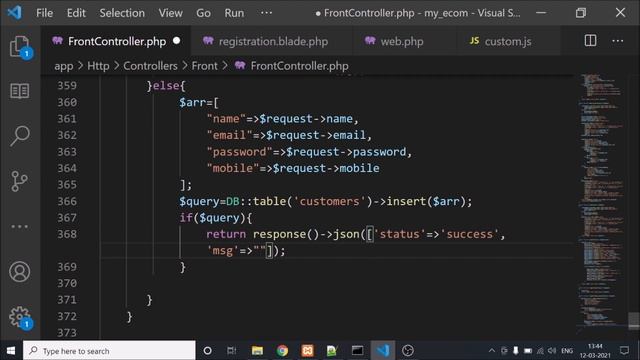Click the 'msg' key in json response

coord(222,251)
